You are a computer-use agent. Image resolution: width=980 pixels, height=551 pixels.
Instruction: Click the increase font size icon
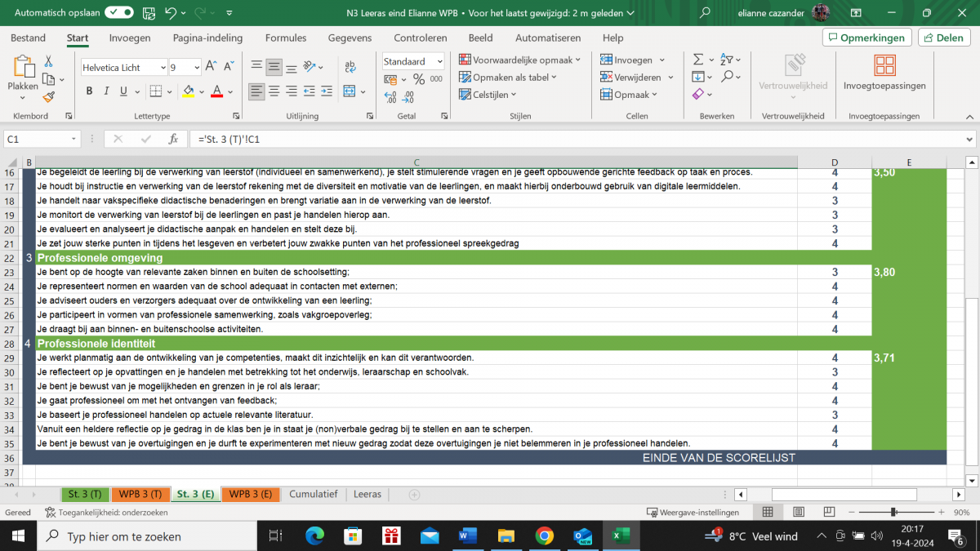pos(211,67)
